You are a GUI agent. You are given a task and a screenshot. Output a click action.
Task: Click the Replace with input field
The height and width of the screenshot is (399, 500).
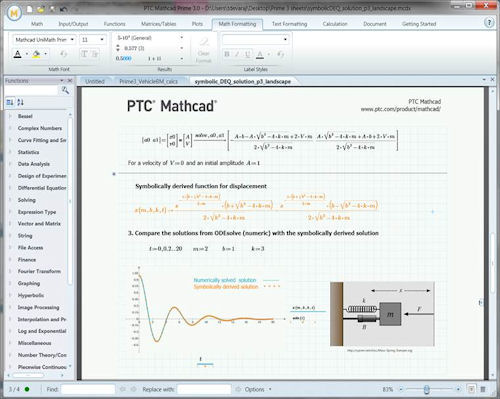pos(204,389)
